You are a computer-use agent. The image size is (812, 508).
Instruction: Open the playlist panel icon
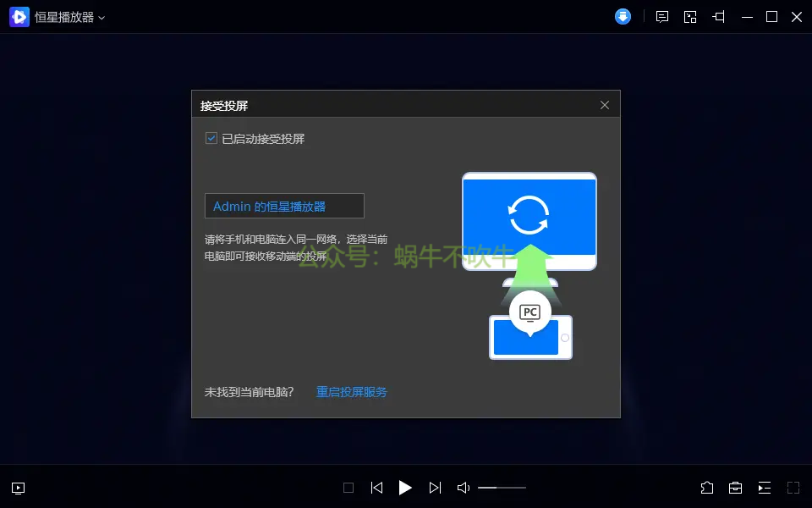[764, 488]
